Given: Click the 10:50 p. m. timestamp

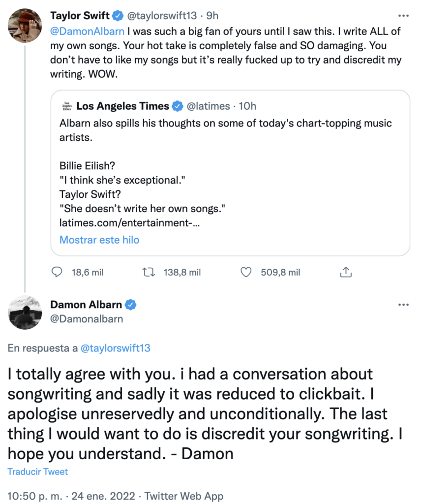Looking at the screenshot, I should coord(32,496).
